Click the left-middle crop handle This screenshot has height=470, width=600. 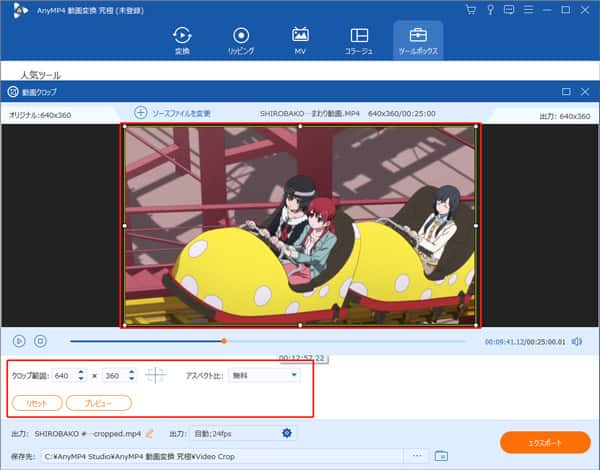pos(124,226)
